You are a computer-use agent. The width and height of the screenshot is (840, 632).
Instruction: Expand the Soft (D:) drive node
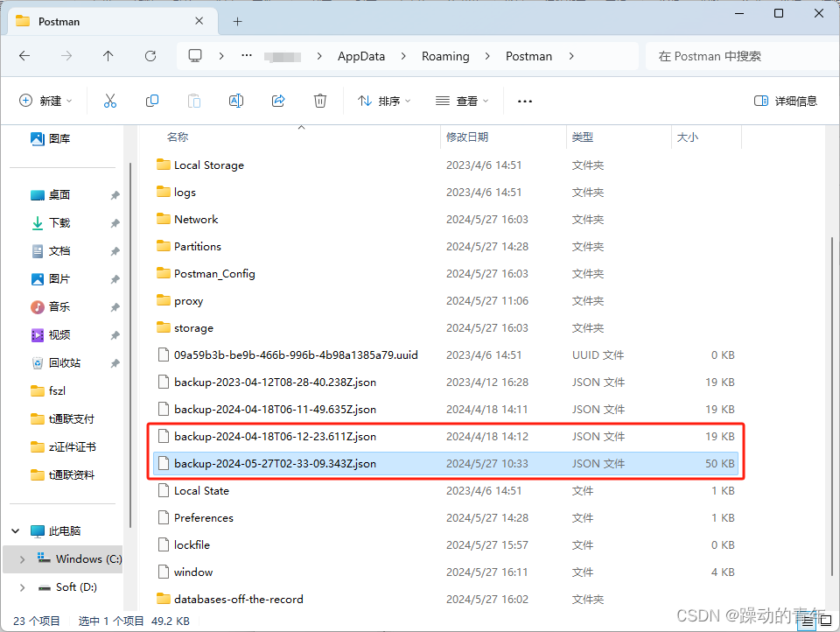(22, 587)
